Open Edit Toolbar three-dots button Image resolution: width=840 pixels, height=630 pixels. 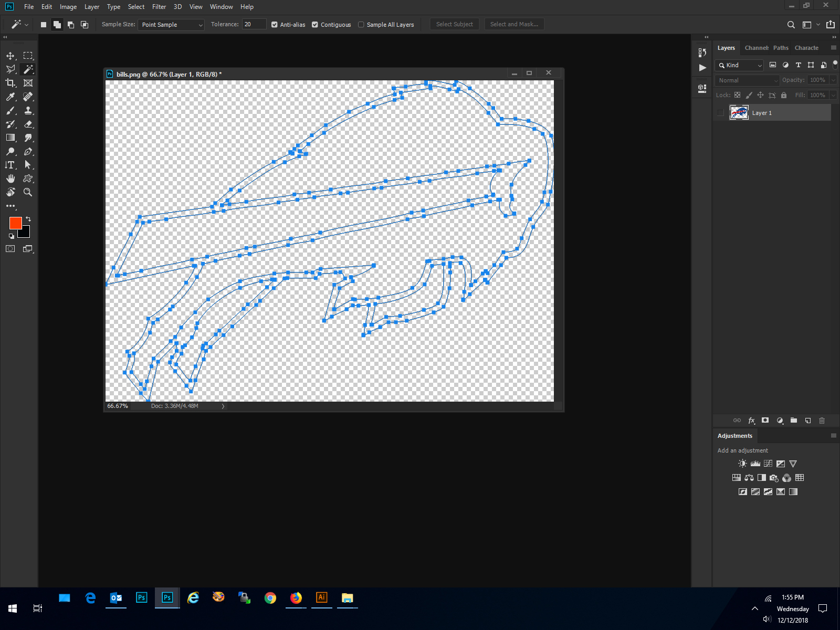(10, 206)
